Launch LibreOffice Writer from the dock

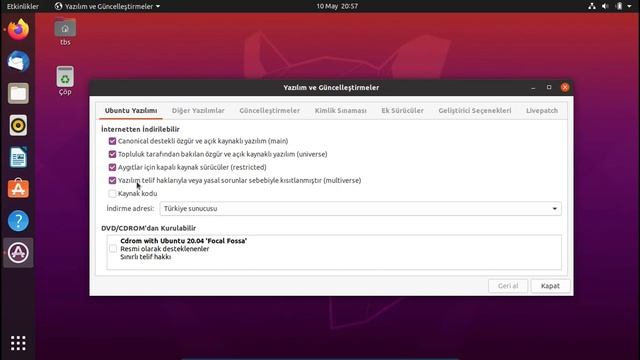(x=18, y=157)
